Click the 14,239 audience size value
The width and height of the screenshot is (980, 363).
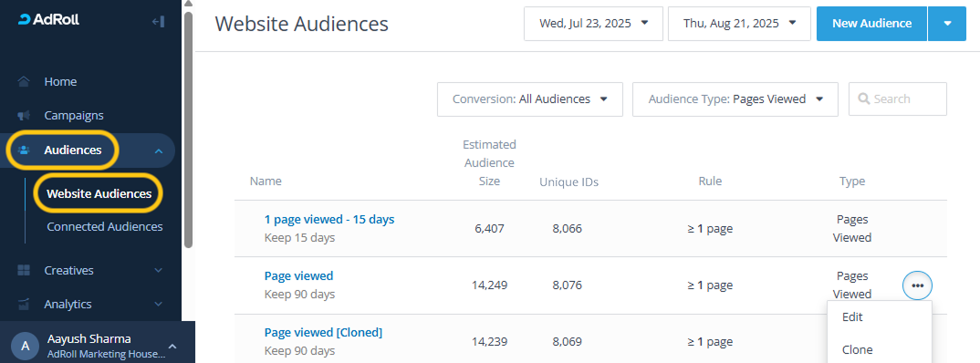click(x=489, y=342)
